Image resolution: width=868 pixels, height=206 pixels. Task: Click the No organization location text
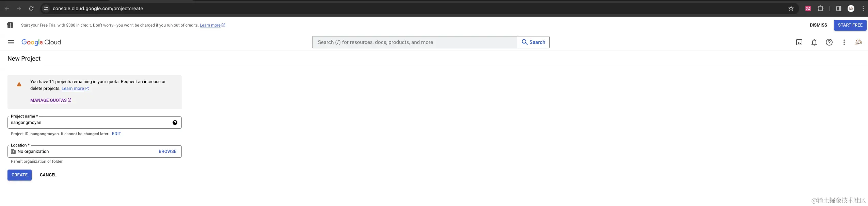pyautogui.click(x=33, y=152)
